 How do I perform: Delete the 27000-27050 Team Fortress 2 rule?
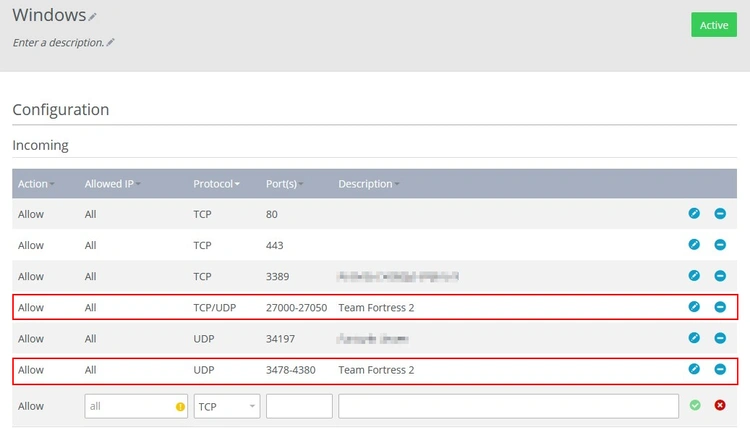(720, 307)
